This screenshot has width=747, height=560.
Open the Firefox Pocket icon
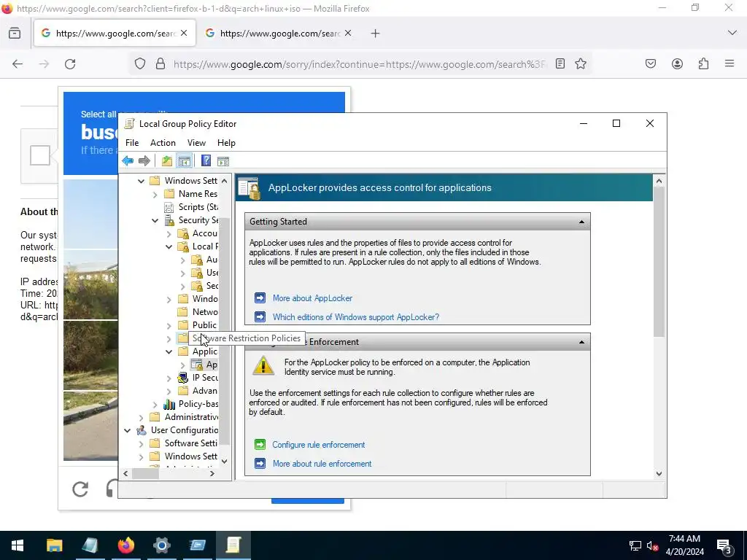[650, 64]
